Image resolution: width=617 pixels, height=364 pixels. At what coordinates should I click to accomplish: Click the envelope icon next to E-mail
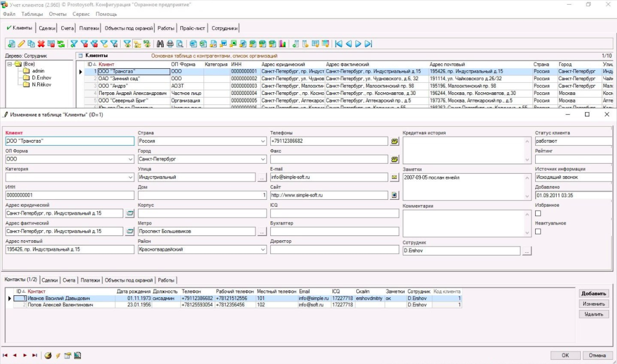pyautogui.click(x=395, y=177)
